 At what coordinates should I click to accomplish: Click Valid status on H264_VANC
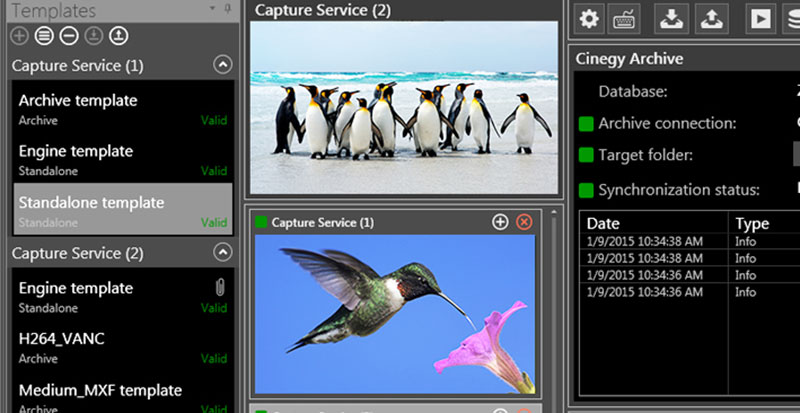click(x=214, y=359)
